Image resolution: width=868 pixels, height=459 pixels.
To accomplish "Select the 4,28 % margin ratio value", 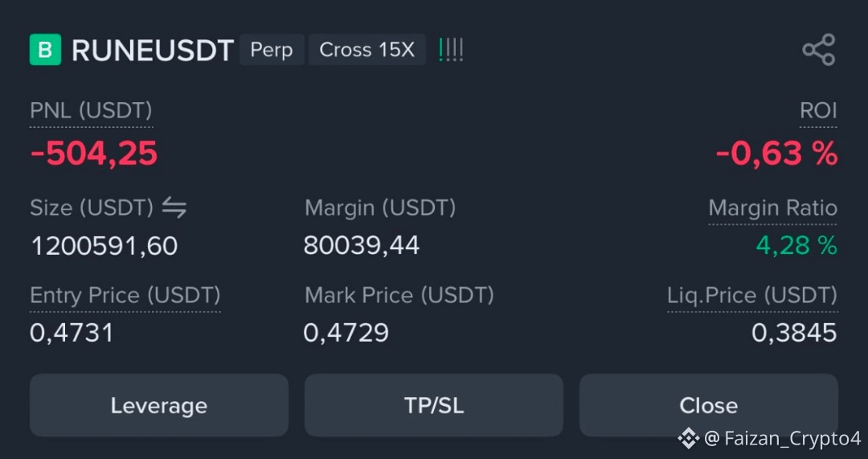I will click(x=796, y=245).
